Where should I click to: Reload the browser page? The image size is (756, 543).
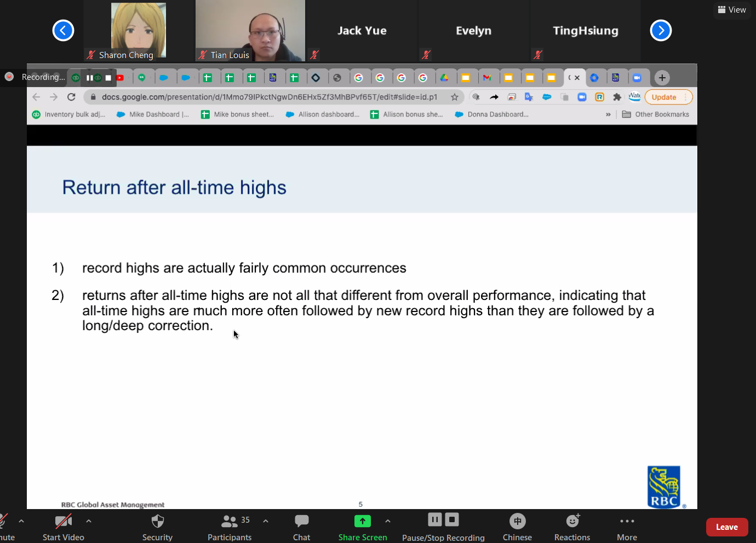[x=71, y=97]
